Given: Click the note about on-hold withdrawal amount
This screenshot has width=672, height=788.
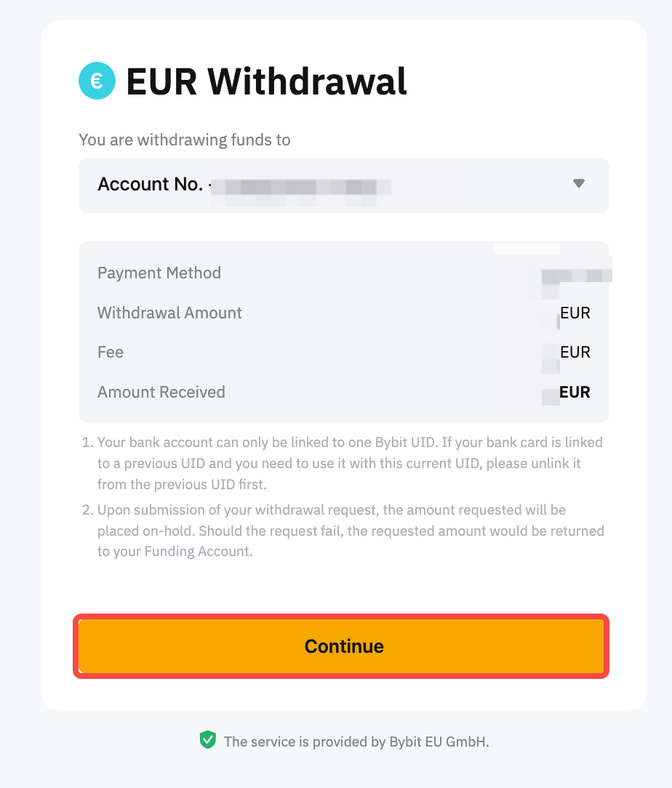Looking at the screenshot, I should 349,531.
